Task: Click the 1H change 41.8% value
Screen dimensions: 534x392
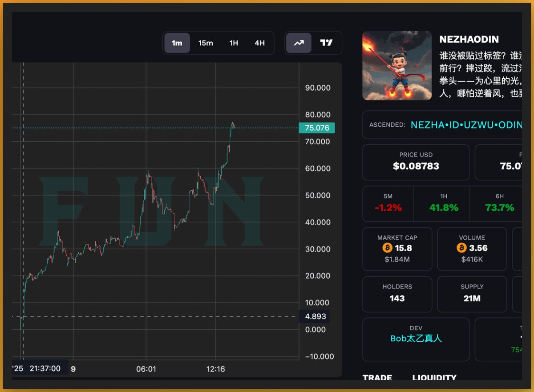Action: [444, 208]
